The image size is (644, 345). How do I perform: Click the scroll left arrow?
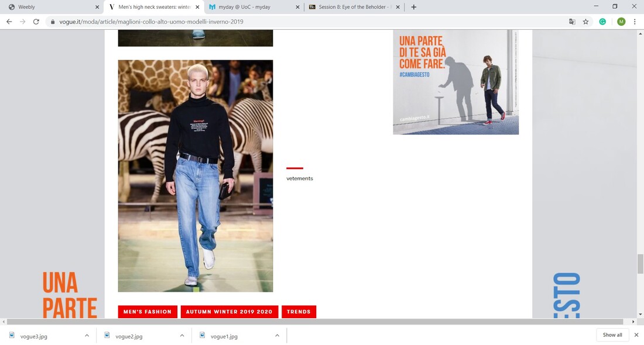point(4,322)
